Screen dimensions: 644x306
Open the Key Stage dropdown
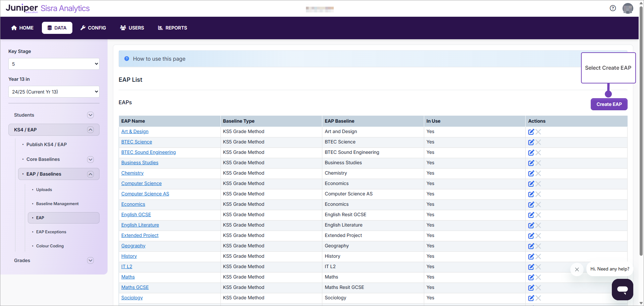(x=54, y=64)
